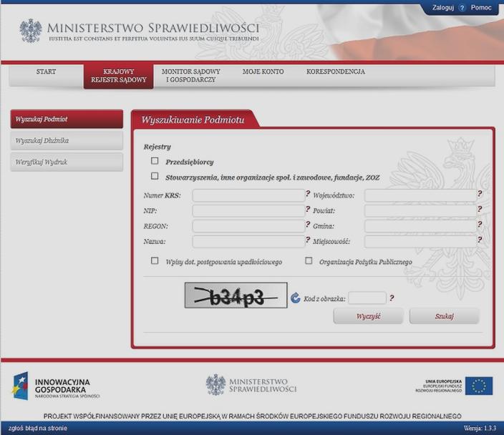Click the Pomoc help circle icon
This screenshot has height=435, width=504.
(462, 8)
